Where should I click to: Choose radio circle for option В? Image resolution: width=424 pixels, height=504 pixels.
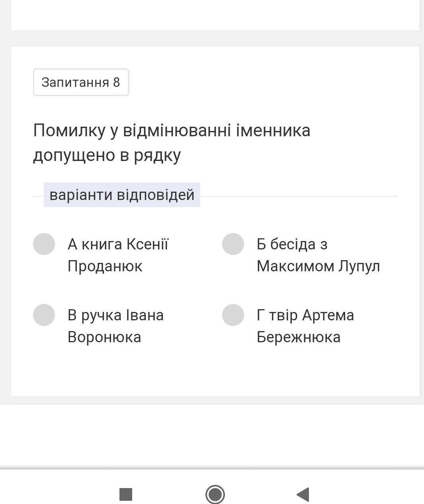(x=44, y=315)
